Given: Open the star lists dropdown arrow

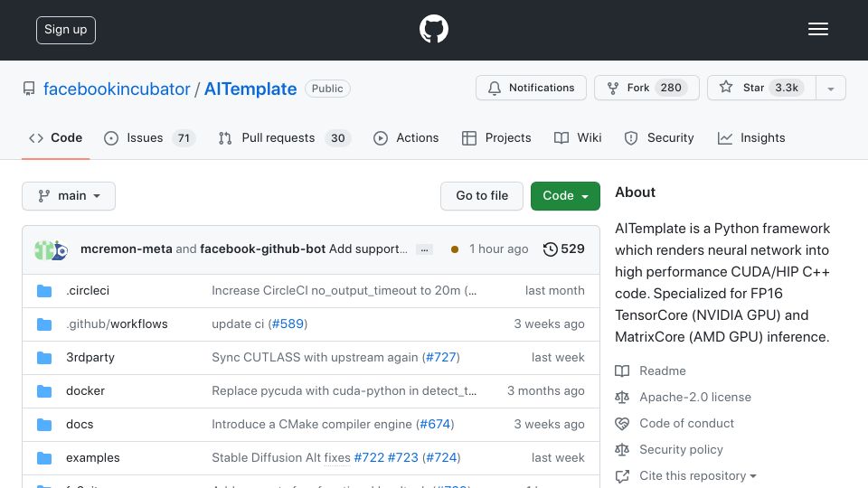Looking at the screenshot, I should 830,88.
